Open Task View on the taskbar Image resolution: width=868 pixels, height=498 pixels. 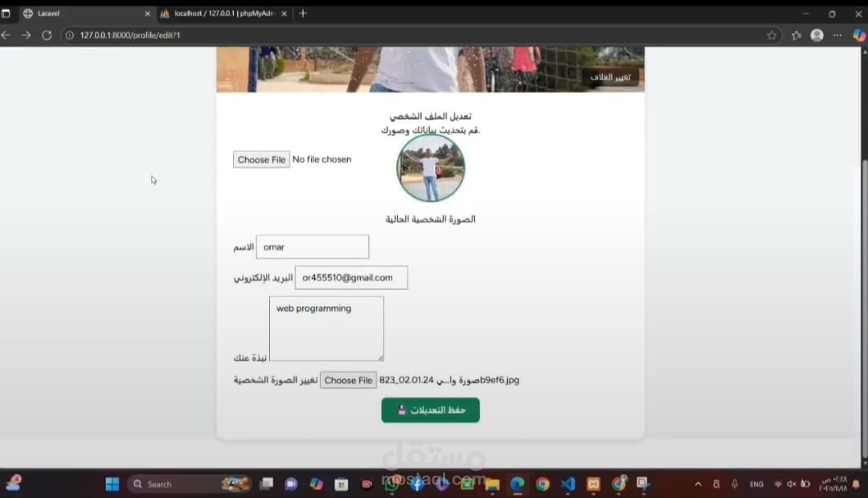pyautogui.click(x=267, y=484)
